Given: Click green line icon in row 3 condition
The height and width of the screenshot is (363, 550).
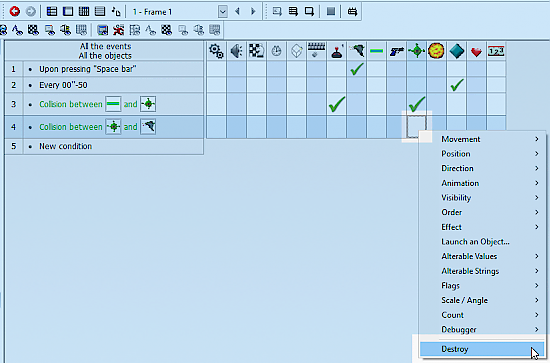Looking at the screenshot, I should (113, 104).
